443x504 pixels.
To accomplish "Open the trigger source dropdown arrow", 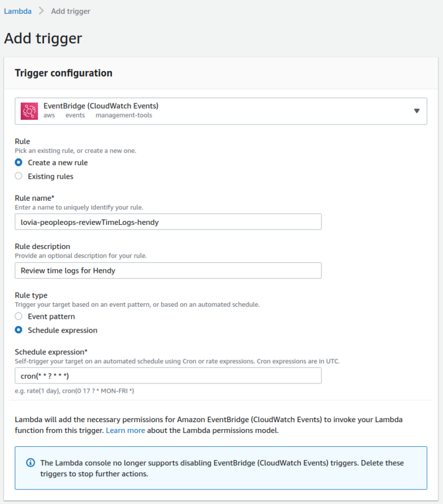I will click(x=416, y=111).
